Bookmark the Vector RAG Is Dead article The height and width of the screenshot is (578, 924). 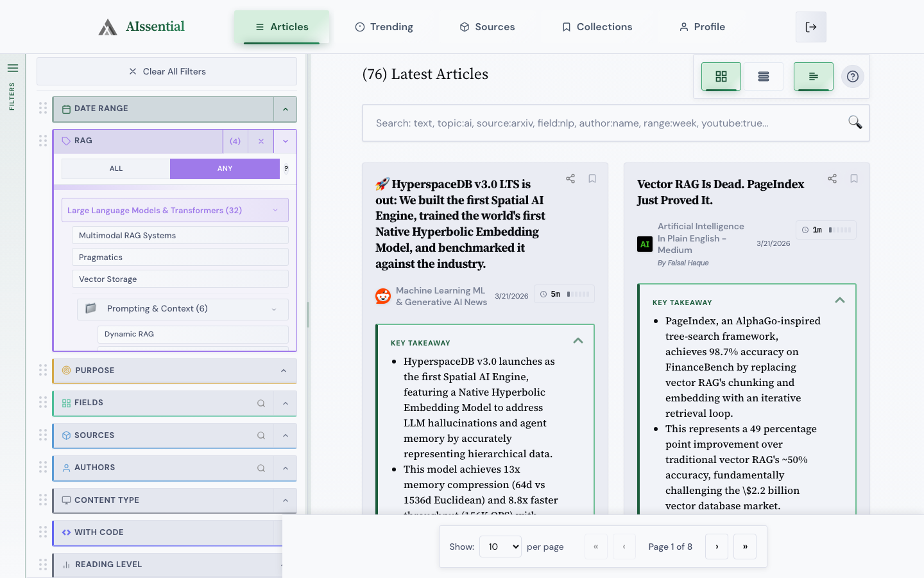854,179
